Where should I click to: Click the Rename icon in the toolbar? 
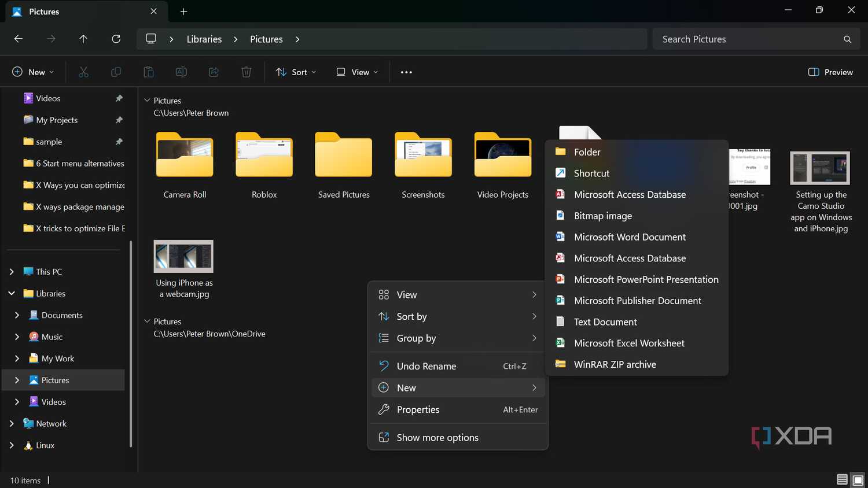pyautogui.click(x=181, y=72)
